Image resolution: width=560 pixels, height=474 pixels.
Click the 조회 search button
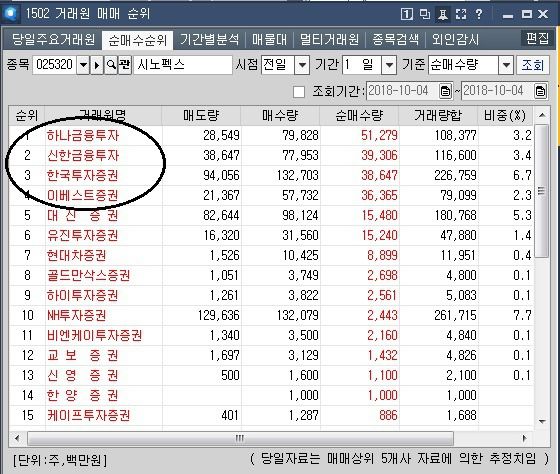(533, 65)
